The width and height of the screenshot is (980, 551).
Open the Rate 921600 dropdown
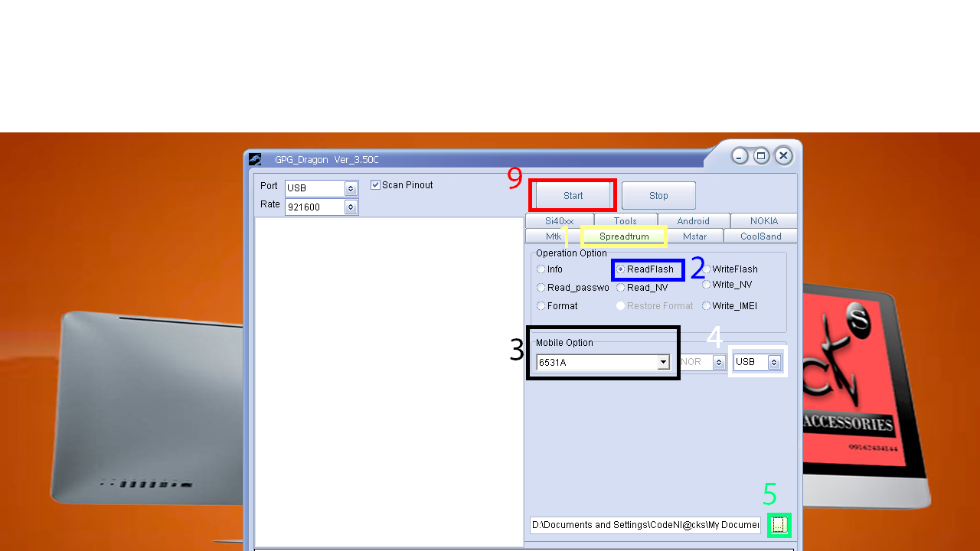(351, 207)
